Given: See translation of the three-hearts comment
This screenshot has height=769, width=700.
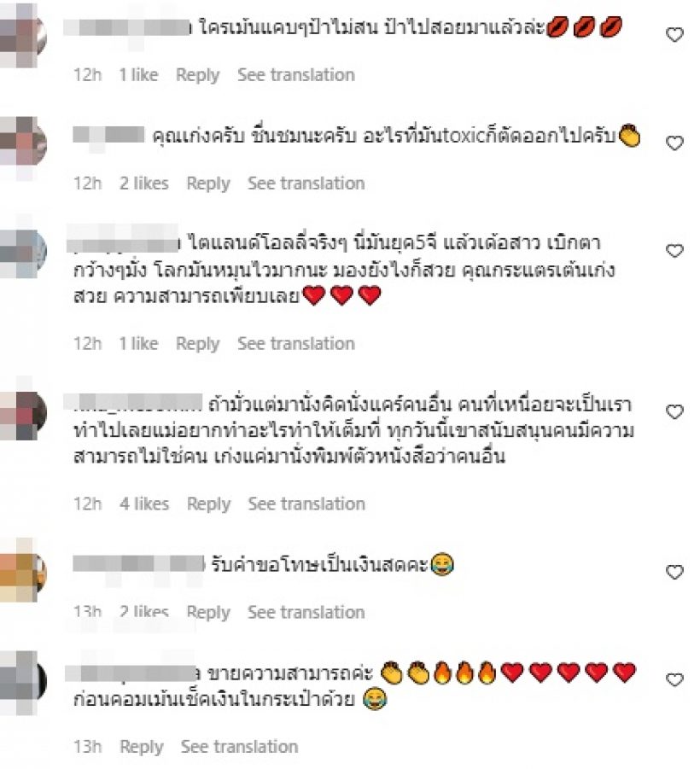Looking at the screenshot, I should (296, 344).
